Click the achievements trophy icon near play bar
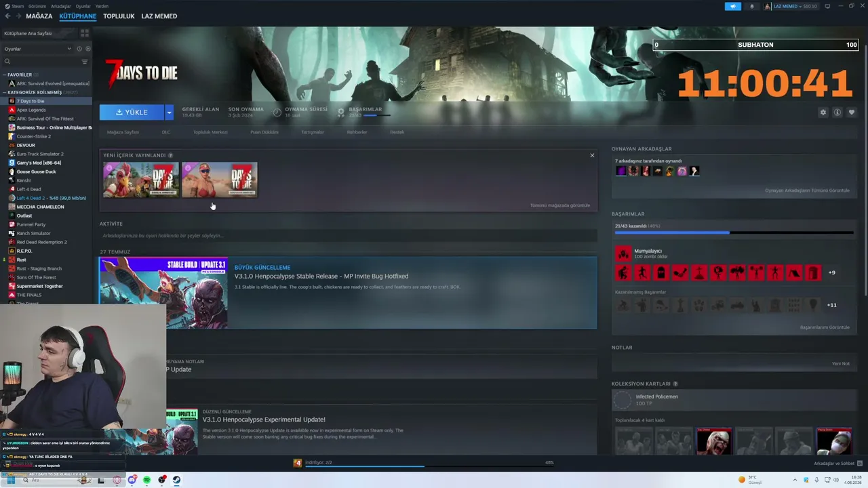The width and height of the screenshot is (868, 488). point(341,113)
